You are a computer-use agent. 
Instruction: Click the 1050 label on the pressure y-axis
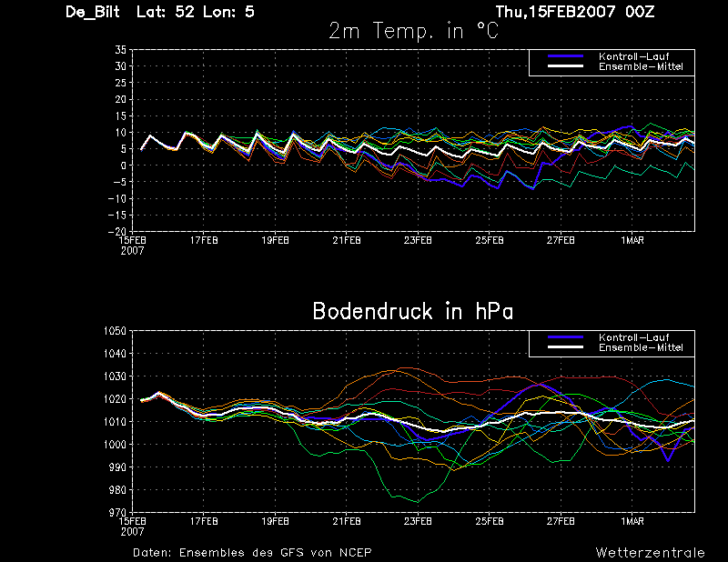[115, 331]
